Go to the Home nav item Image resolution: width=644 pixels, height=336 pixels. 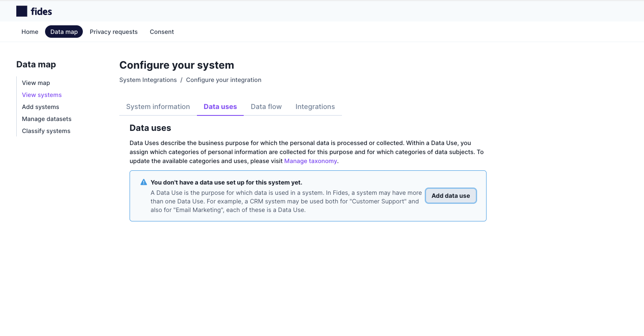coord(30,32)
